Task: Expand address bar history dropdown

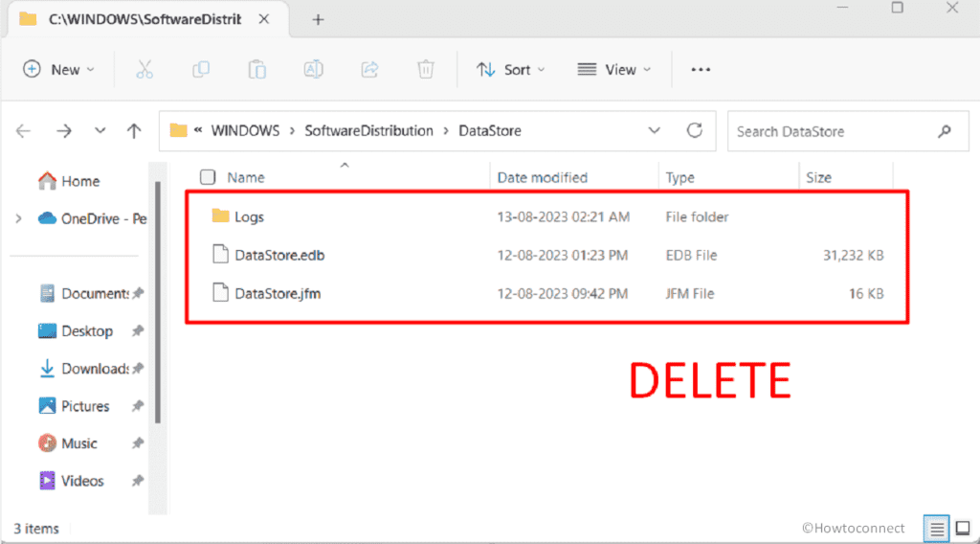Action: (x=654, y=130)
